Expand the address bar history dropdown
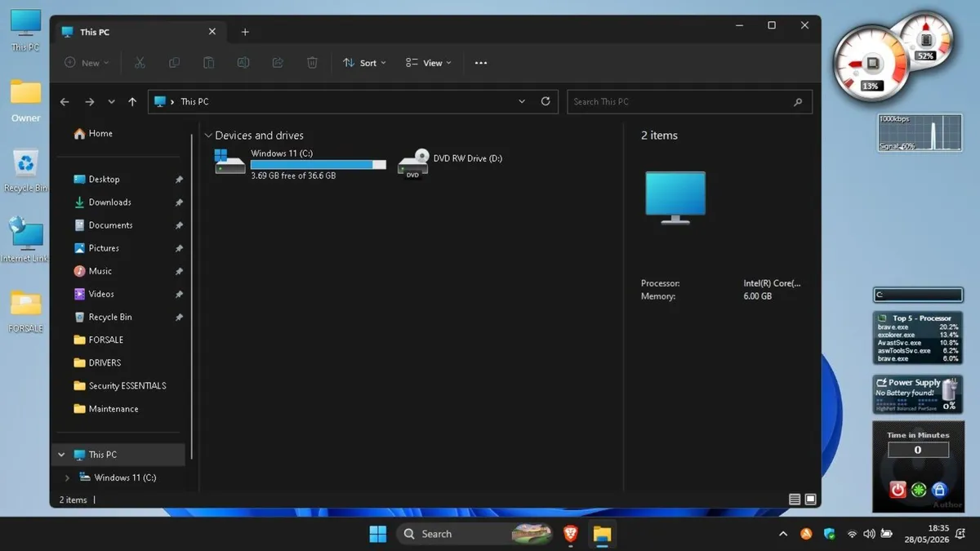 click(x=522, y=101)
